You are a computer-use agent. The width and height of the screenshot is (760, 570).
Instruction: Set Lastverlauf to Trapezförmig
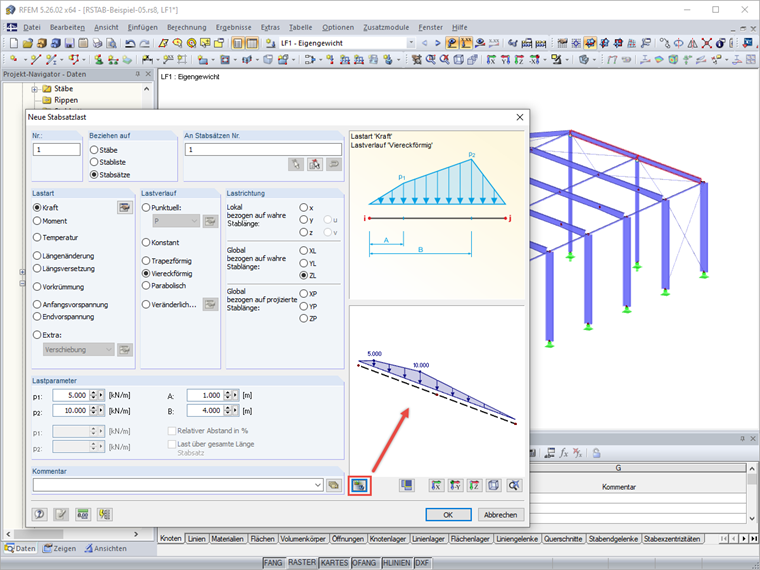(x=146, y=261)
